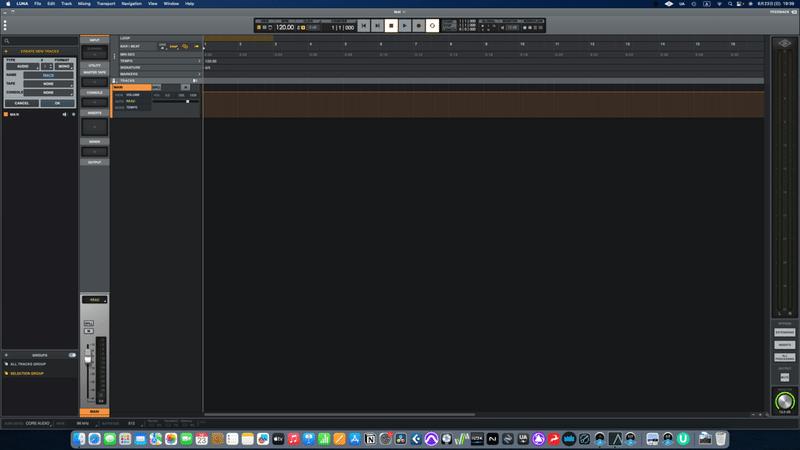Click the gear icon on the MAIN row
This screenshot has height=450, width=800.
coord(73,114)
